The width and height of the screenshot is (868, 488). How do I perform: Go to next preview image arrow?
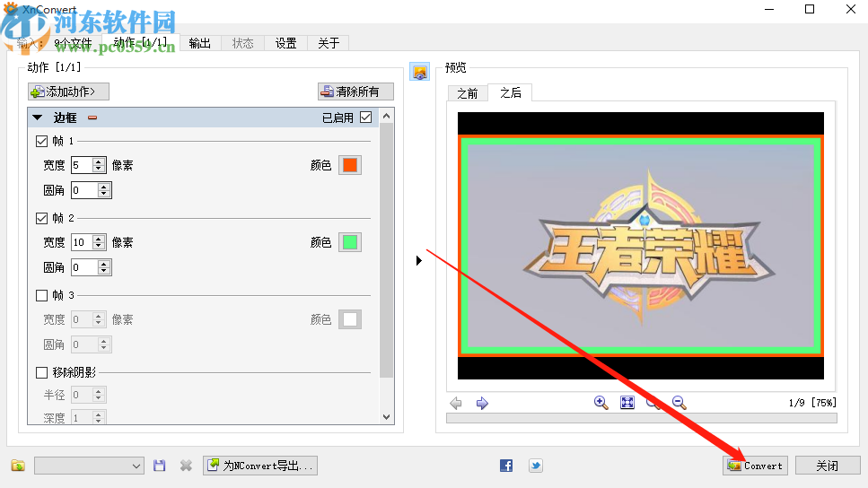[482, 404]
